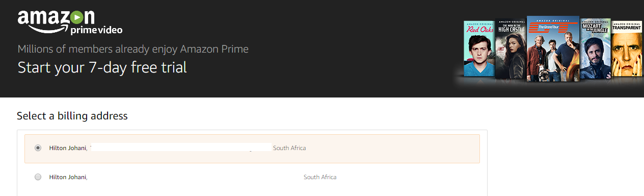Click South Africa in the highlighted address row
644x196 pixels.
coord(289,148)
